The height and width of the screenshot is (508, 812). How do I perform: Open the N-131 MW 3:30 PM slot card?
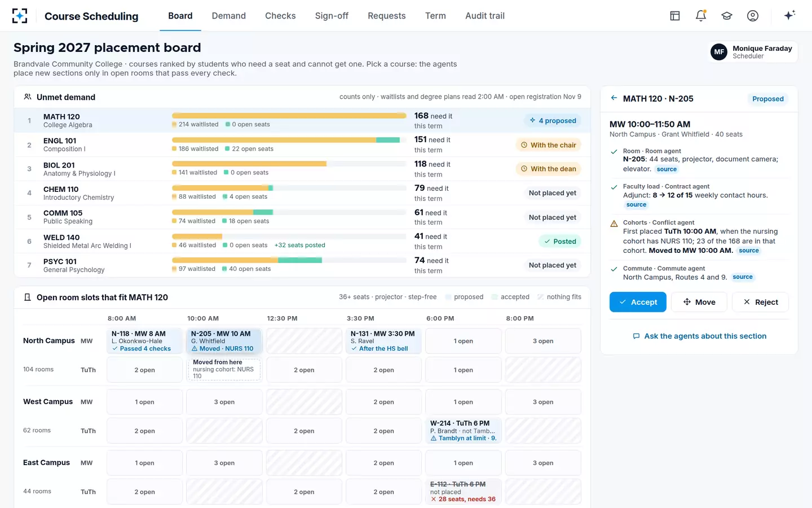[x=383, y=341]
